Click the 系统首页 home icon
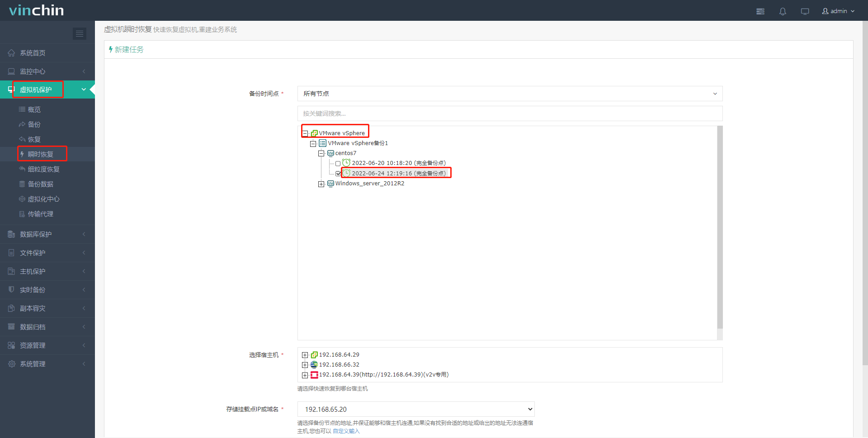 [11, 53]
